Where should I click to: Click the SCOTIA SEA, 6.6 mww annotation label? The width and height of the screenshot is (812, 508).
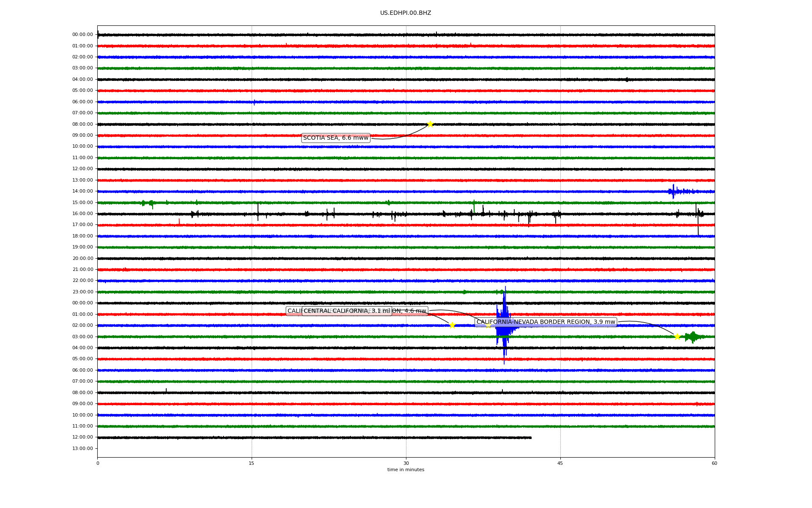[x=336, y=138]
